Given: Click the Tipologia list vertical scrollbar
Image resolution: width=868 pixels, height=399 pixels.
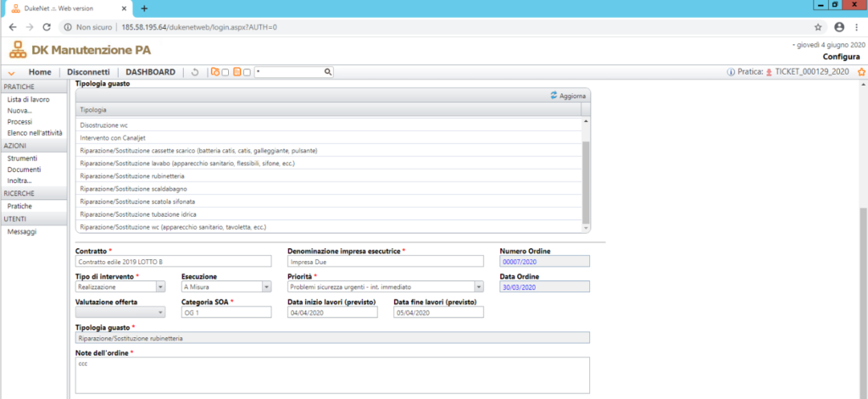Looking at the screenshot, I should tap(585, 178).
